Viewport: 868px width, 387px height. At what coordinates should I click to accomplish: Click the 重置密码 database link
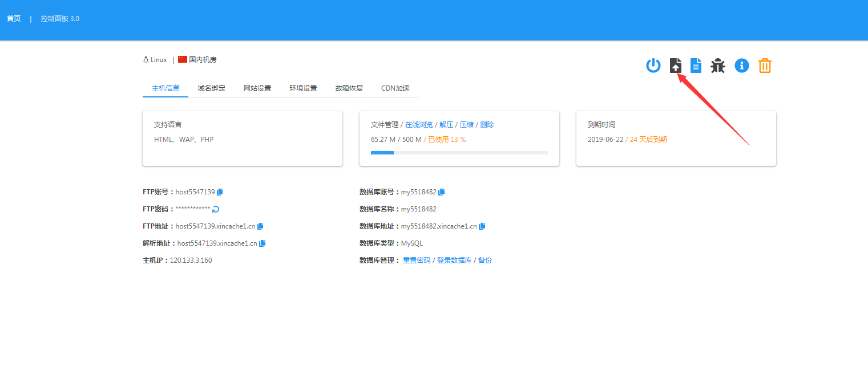point(417,260)
